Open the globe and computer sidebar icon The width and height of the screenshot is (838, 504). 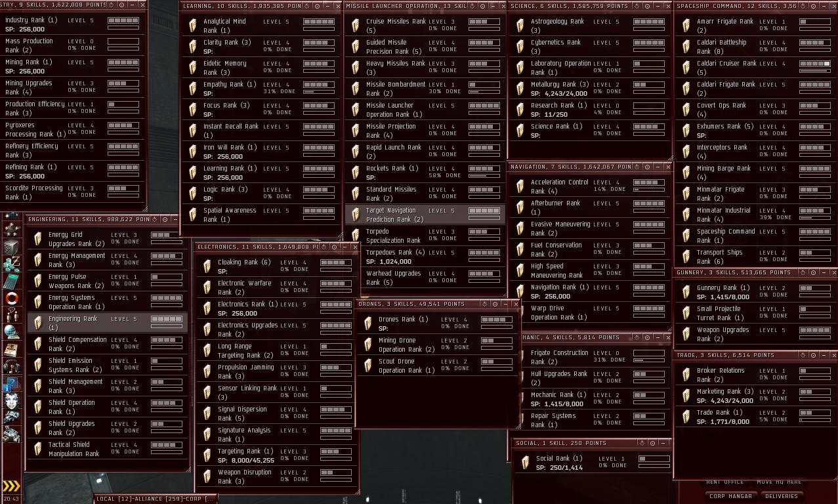tap(11, 331)
